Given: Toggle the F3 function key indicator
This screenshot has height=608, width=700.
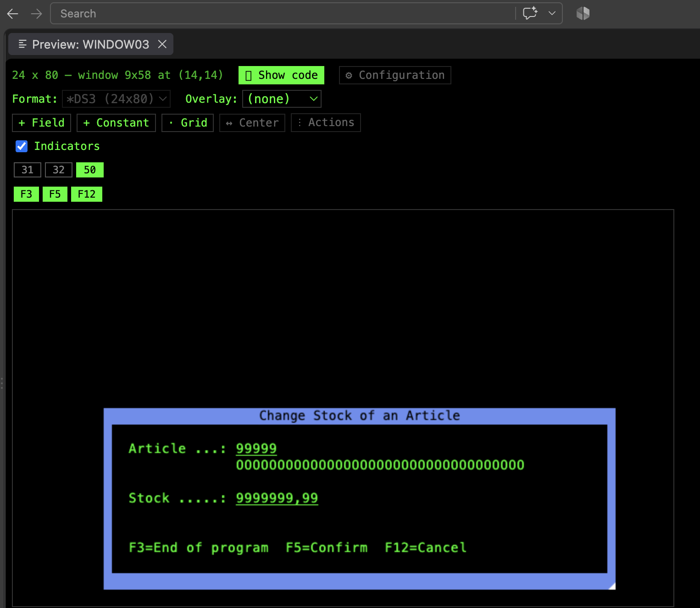Looking at the screenshot, I should coord(26,194).
